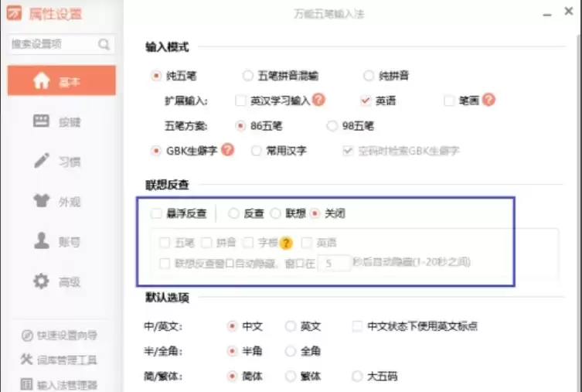582x392 pixels.
Task: Click help icon next to GBK生僻字
Action: coord(227,149)
